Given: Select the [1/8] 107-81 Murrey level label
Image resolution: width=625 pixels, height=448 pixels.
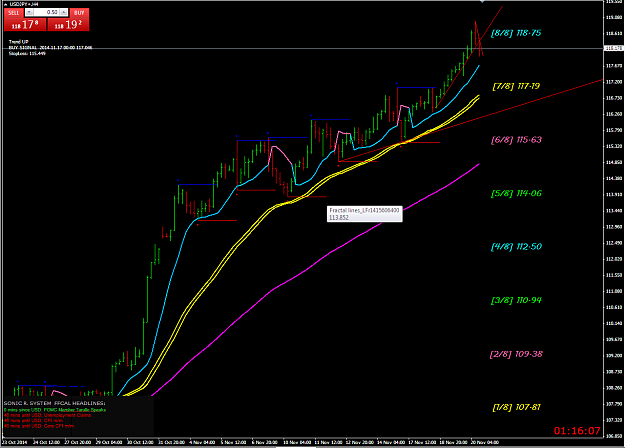Looking at the screenshot, I should coord(517,407).
